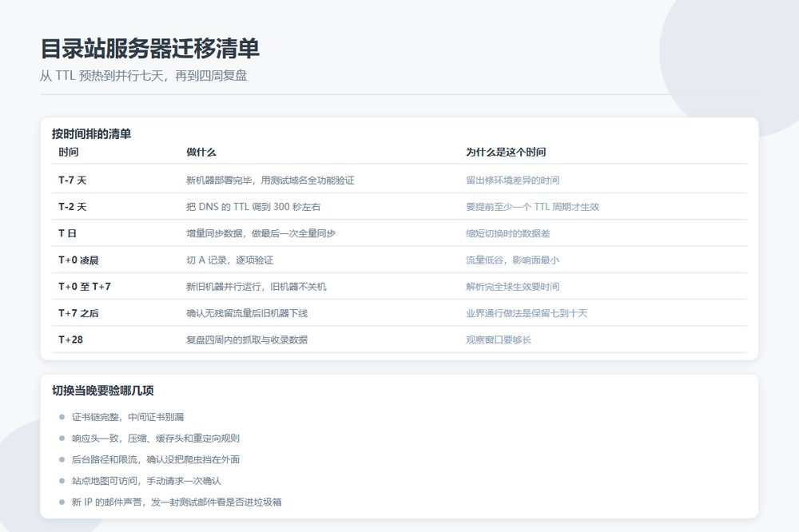Click 把 DNS 的 TTL 调到 300 秒左右
Screen dimensions: 799x532
click(253, 206)
